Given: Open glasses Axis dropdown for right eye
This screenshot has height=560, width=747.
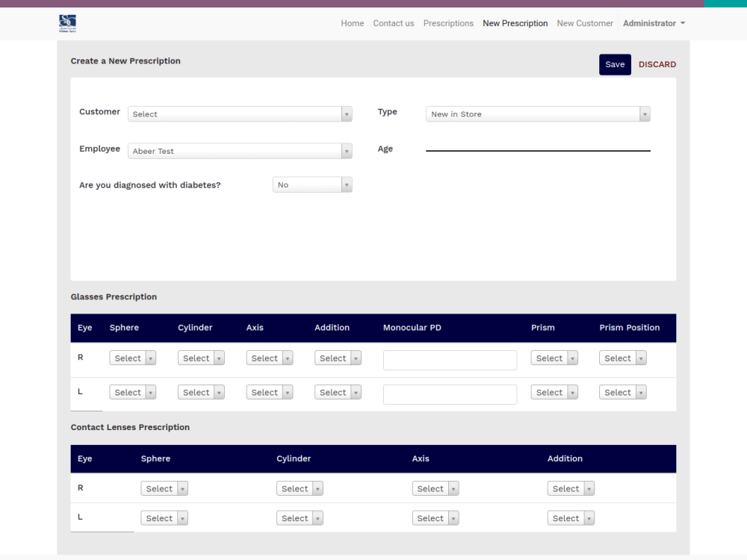Looking at the screenshot, I should (269, 358).
